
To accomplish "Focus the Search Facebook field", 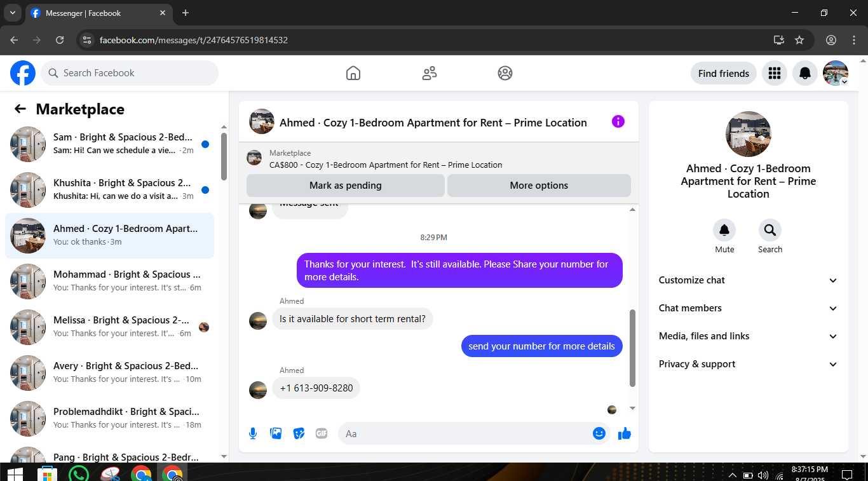I will point(130,73).
